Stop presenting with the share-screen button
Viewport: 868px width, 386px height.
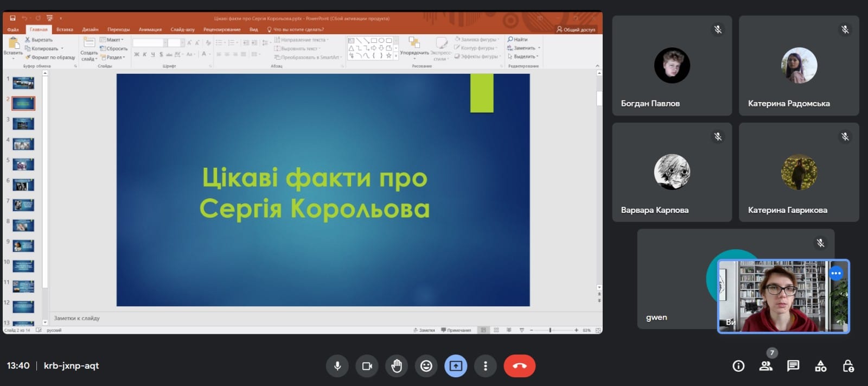(456, 366)
